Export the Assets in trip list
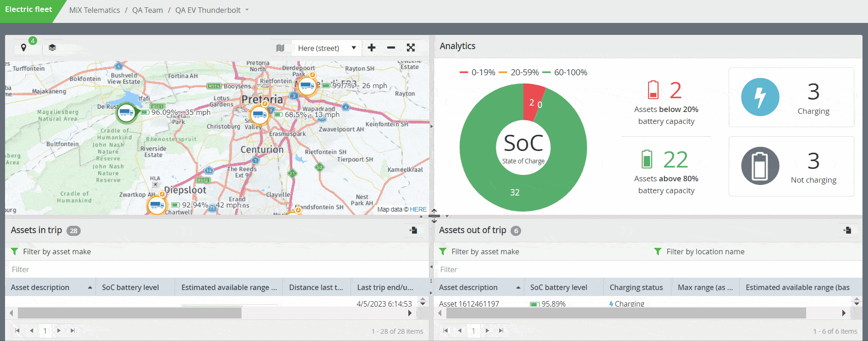The height and width of the screenshot is (341, 868). pos(413,230)
